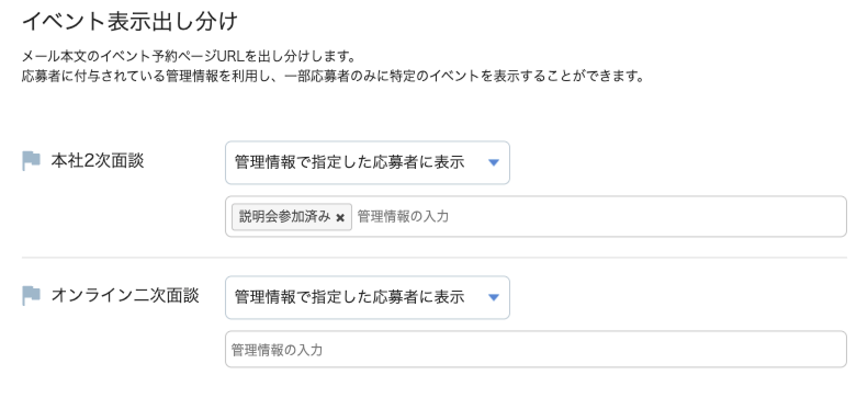Select the 管理情報で指定した応募者に表示 text for オンライン二次面談
868x409 pixels.
click(350, 297)
